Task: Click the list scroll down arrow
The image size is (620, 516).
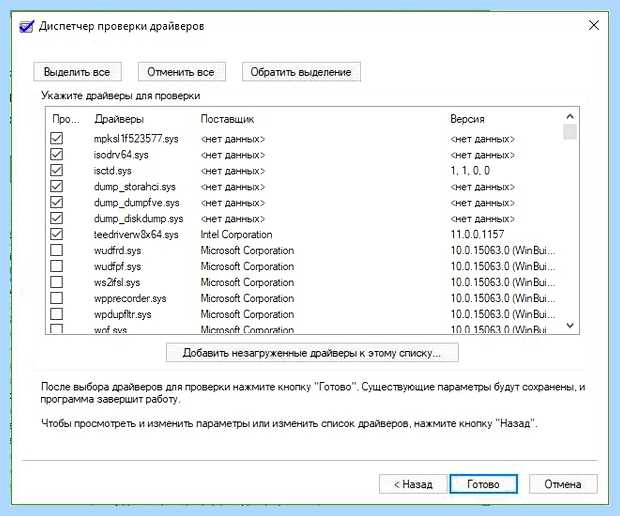Action: pos(570,325)
